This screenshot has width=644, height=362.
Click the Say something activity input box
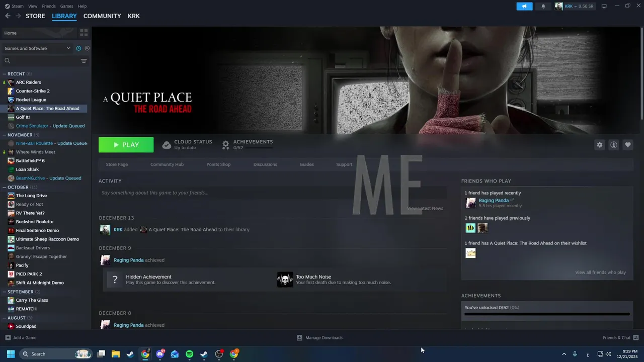pos(273,193)
